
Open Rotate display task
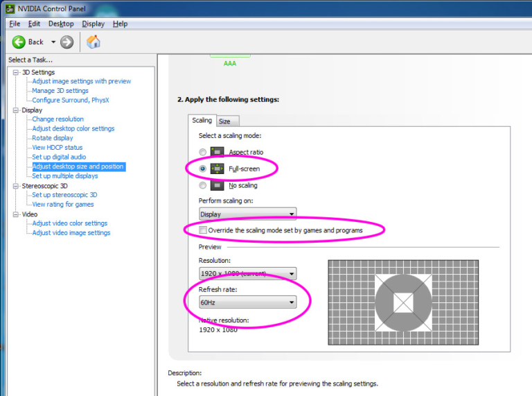53,138
